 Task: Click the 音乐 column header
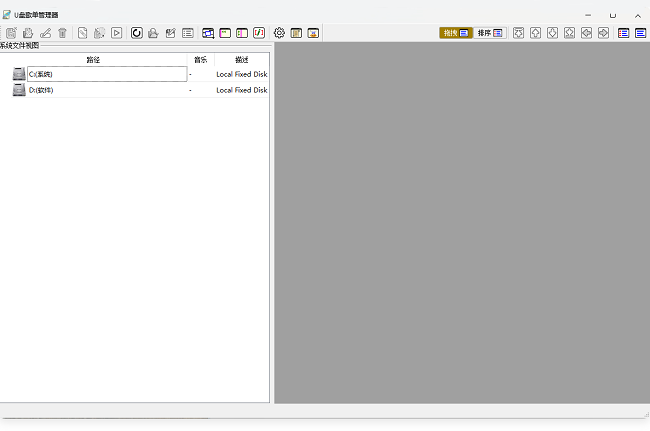click(201, 60)
